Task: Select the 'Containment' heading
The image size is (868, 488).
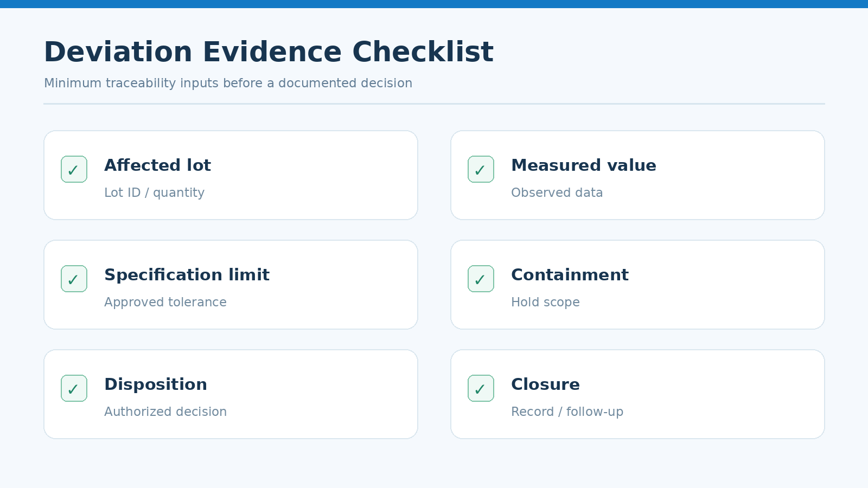Action: (x=570, y=275)
